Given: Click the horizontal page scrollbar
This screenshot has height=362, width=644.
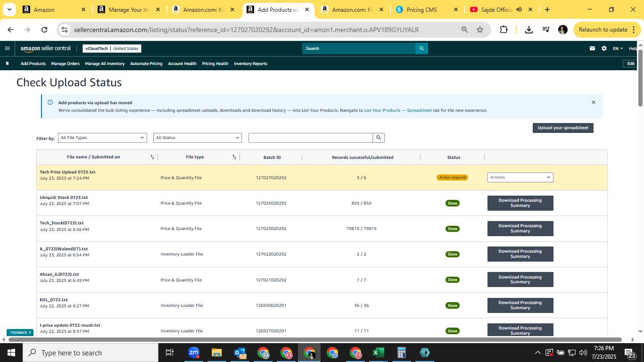Looking at the screenshot, I should (x=315, y=339).
